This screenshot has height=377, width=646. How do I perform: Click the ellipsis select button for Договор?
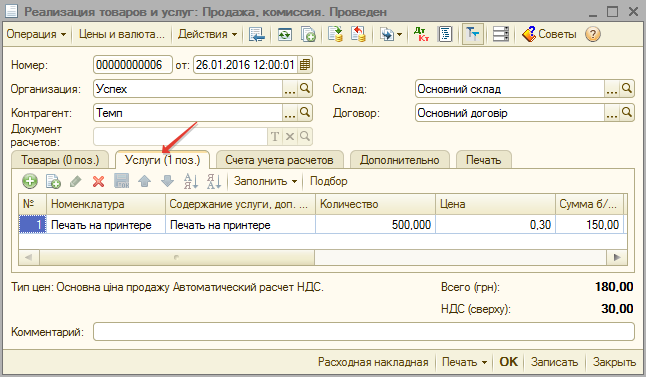pyautogui.click(x=612, y=112)
